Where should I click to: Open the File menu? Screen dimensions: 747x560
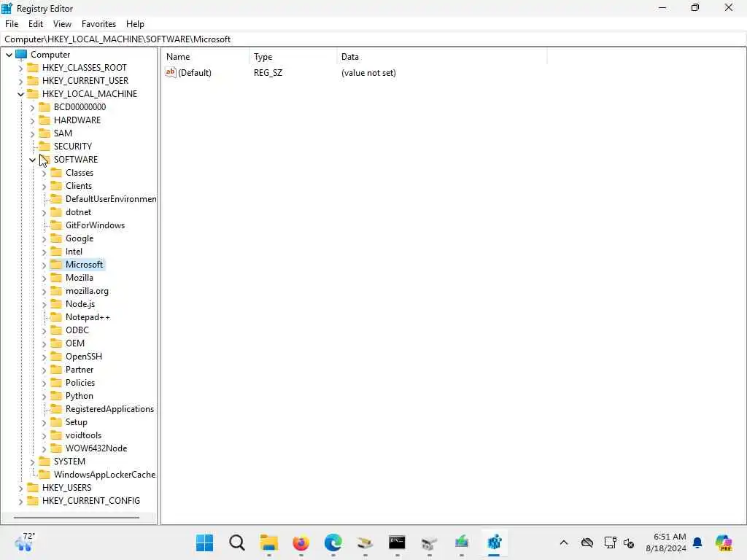(12, 24)
